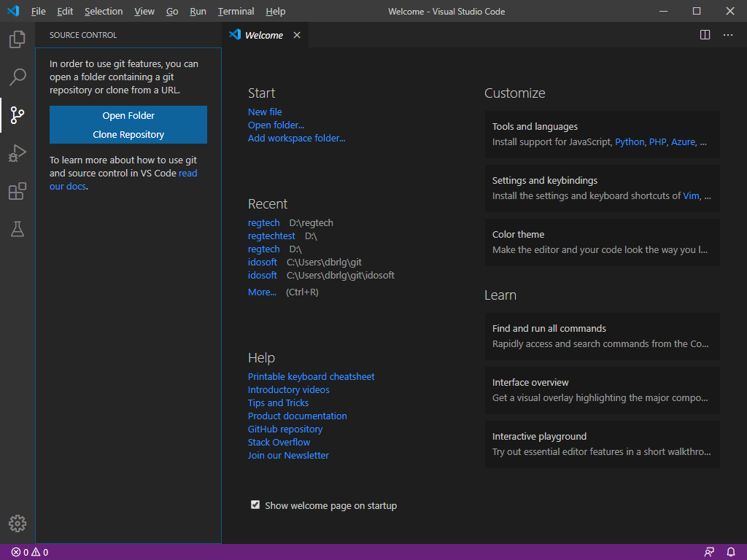Open the Interface overview card
747x560 pixels.
tap(602, 390)
